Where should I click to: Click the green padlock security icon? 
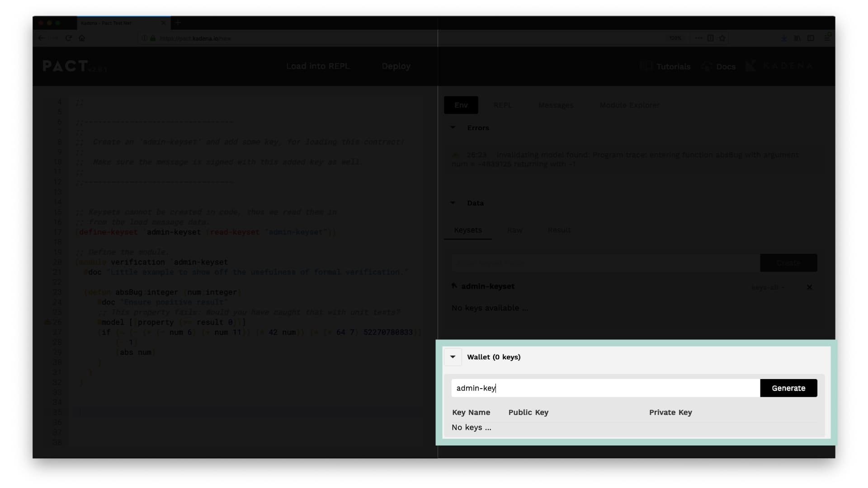pos(153,38)
